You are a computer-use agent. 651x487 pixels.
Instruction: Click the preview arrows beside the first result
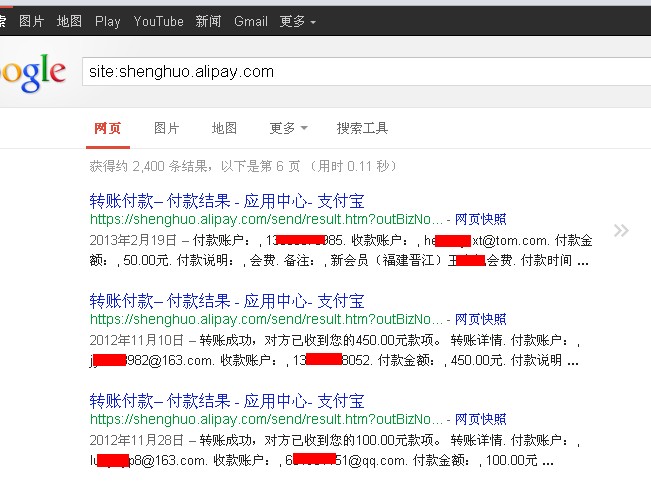click(621, 231)
